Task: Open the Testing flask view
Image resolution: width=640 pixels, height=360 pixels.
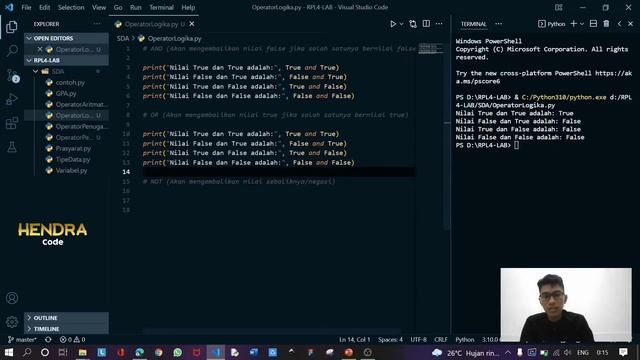Action: pyautogui.click(x=12, y=147)
